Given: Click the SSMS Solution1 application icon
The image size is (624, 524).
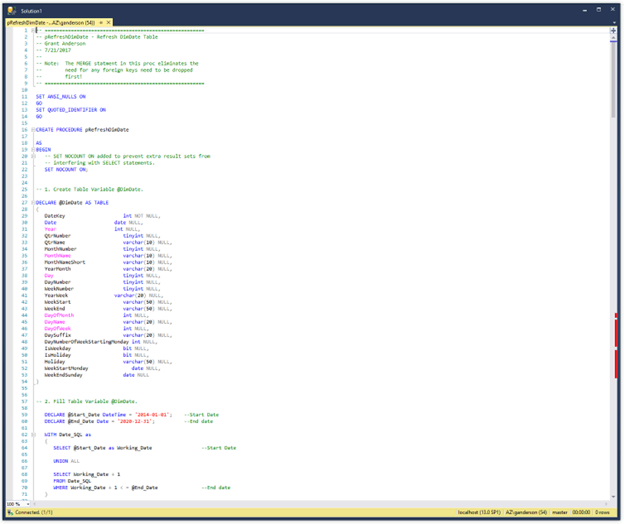Looking at the screenshot, I should pyautogui.click(x=10, y=8).
